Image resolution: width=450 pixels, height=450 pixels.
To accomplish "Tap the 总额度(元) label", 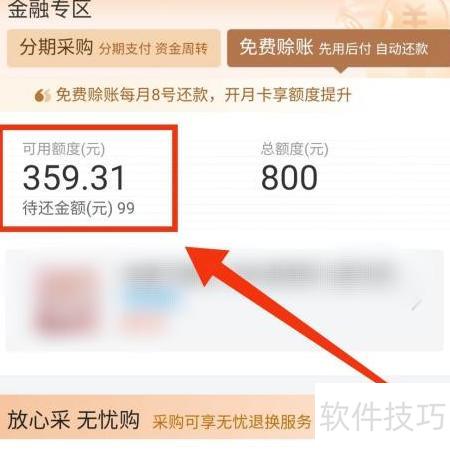I will (295, 149).
